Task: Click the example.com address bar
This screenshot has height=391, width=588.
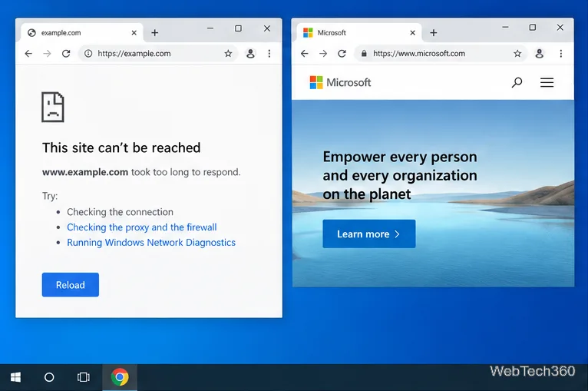Action: (x=157, y=54)
